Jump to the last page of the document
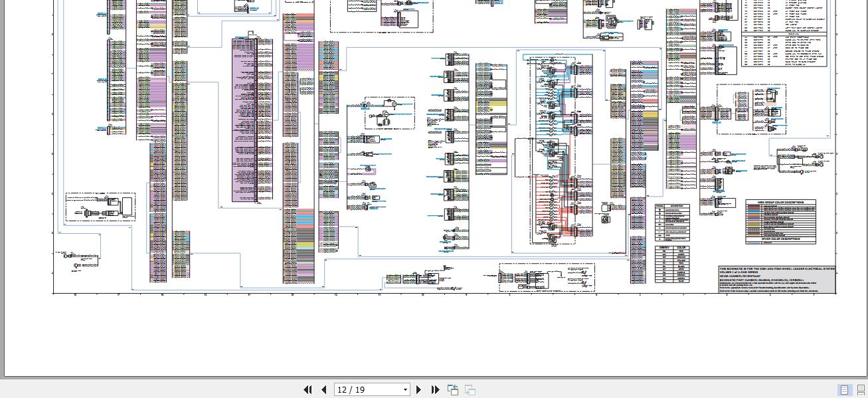868x398 pixels. [x=435, y=390]
